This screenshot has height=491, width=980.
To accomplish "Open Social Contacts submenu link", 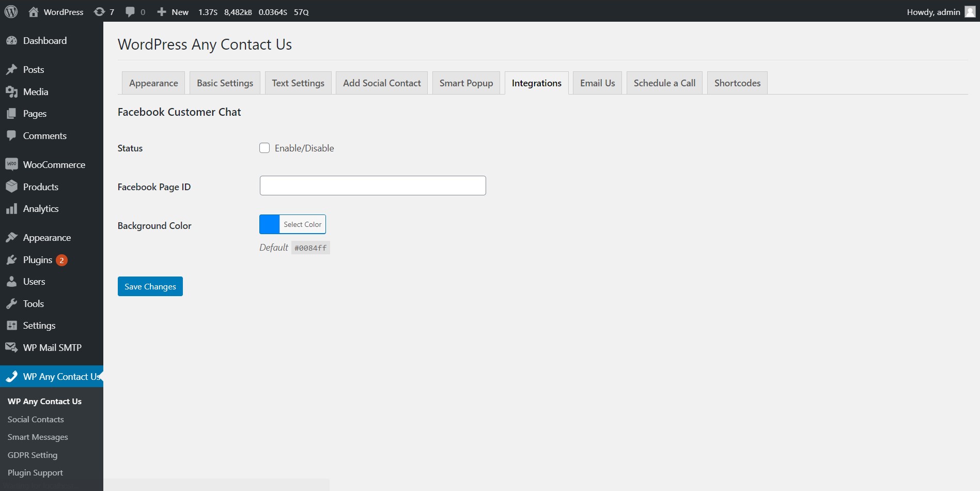I will coord(36,419).
